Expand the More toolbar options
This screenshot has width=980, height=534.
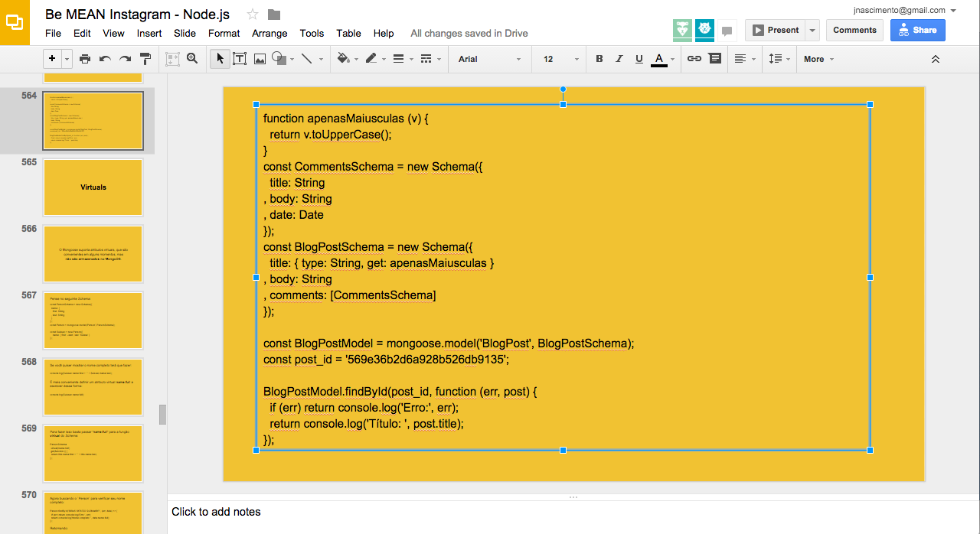[818, 59]
